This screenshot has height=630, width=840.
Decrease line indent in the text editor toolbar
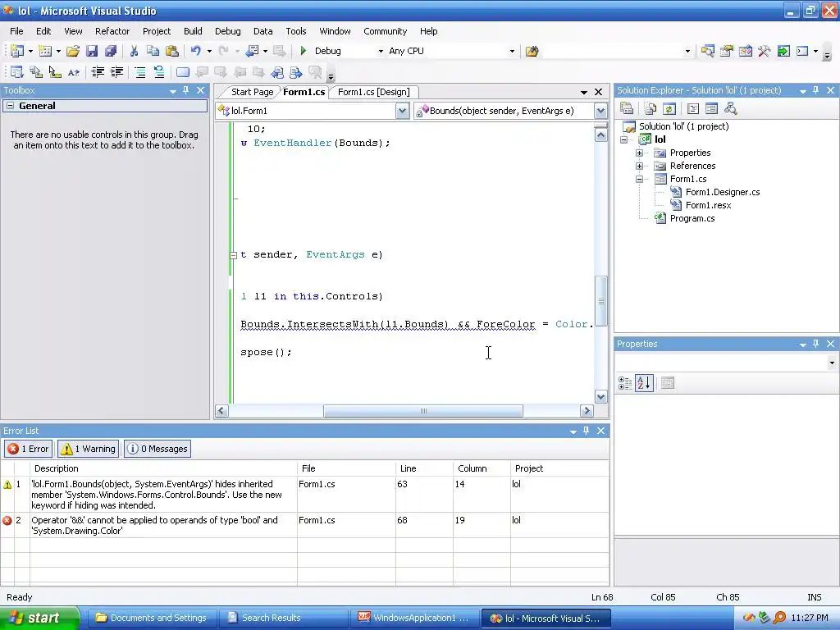pyautogui.click(x=98, y=72)
